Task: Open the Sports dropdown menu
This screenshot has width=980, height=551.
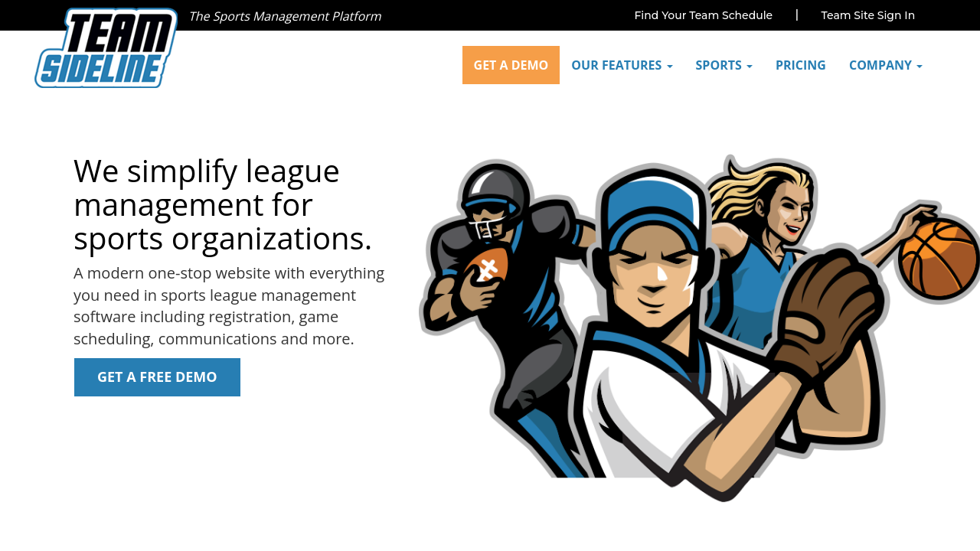Action: point(724,65)
